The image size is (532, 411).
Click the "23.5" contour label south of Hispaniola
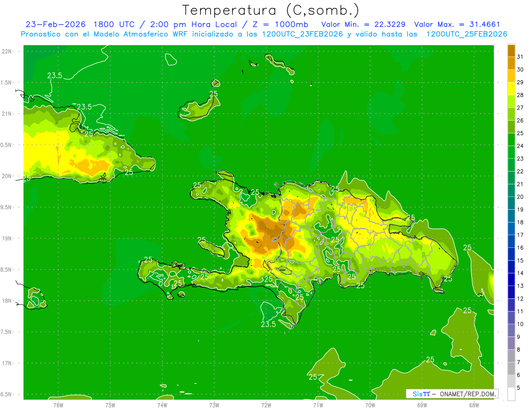coord(268,324)
